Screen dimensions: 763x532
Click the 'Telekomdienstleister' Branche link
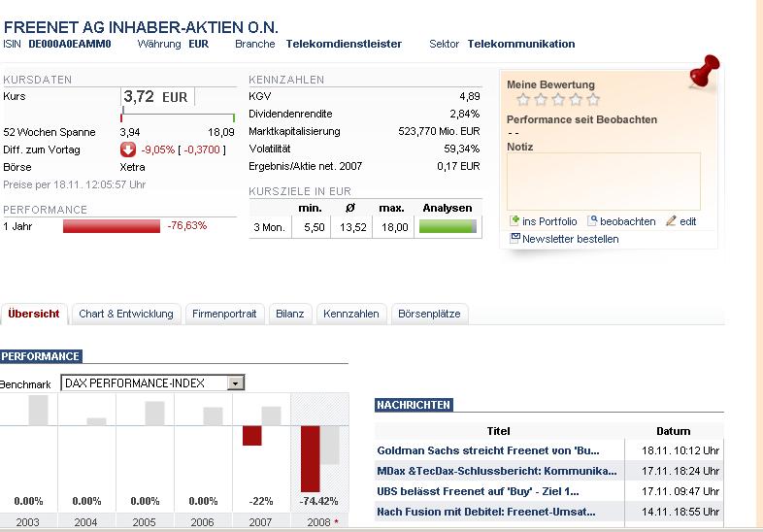coord(344,44)
